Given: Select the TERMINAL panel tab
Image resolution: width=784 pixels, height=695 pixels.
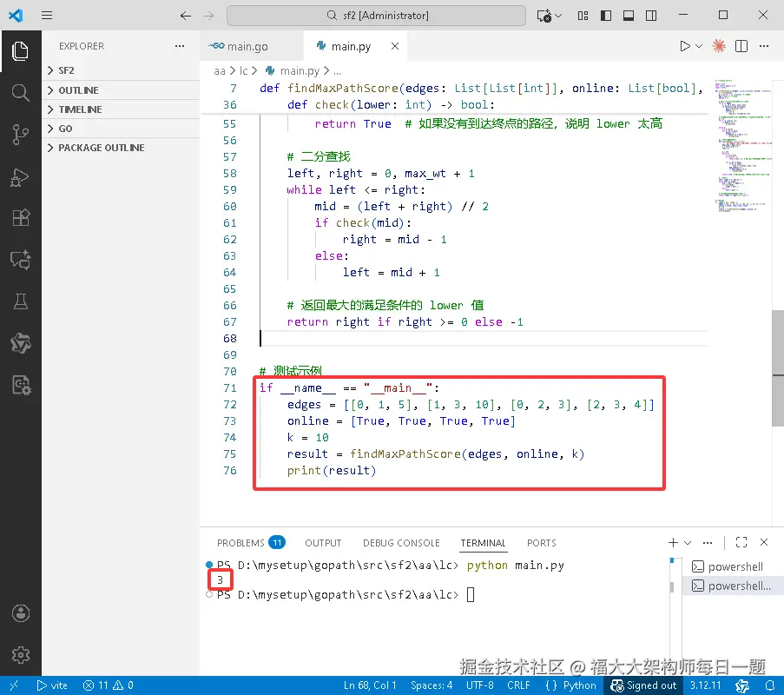Looking at the screenshot, I should [483, 543].
